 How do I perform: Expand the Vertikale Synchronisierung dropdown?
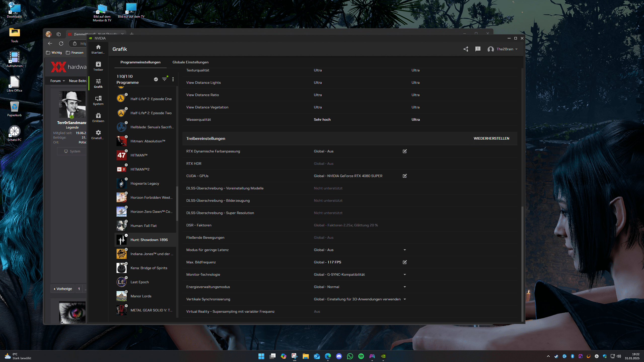pos(405,299)
